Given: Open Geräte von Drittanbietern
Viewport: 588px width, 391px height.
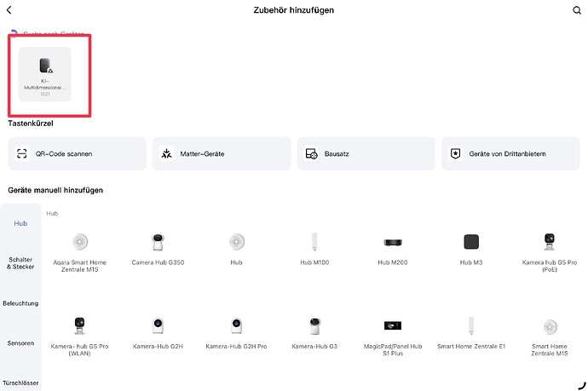Looking at the screenshot, I should point(510,153).
